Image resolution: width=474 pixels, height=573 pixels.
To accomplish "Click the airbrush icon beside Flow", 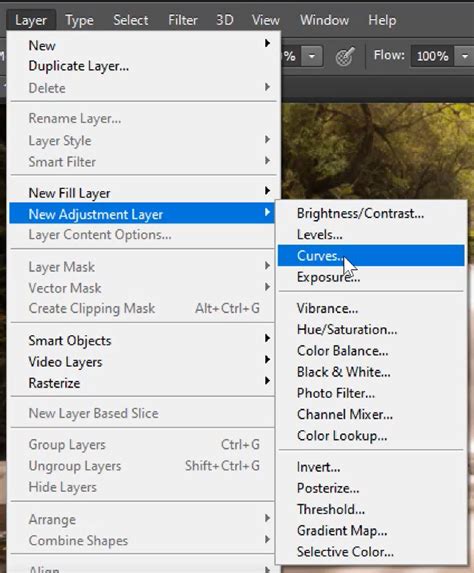I will point(345,56).
